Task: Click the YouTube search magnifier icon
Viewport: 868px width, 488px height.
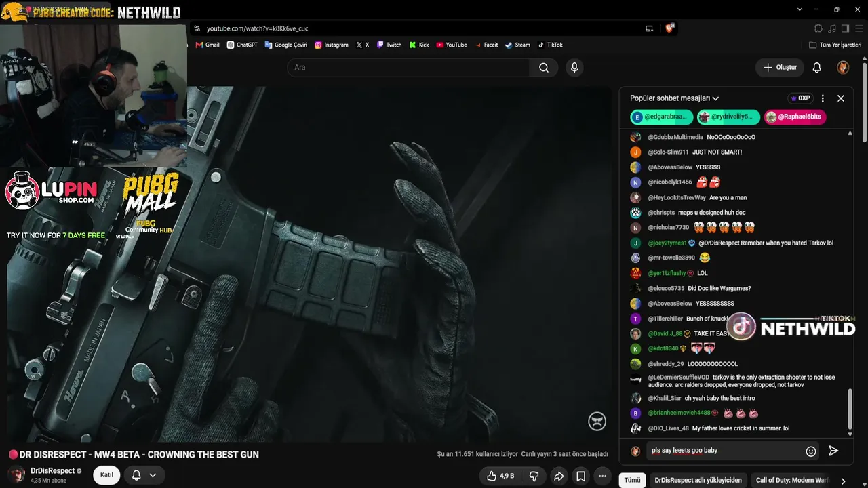Action: [x=544, y=68]
